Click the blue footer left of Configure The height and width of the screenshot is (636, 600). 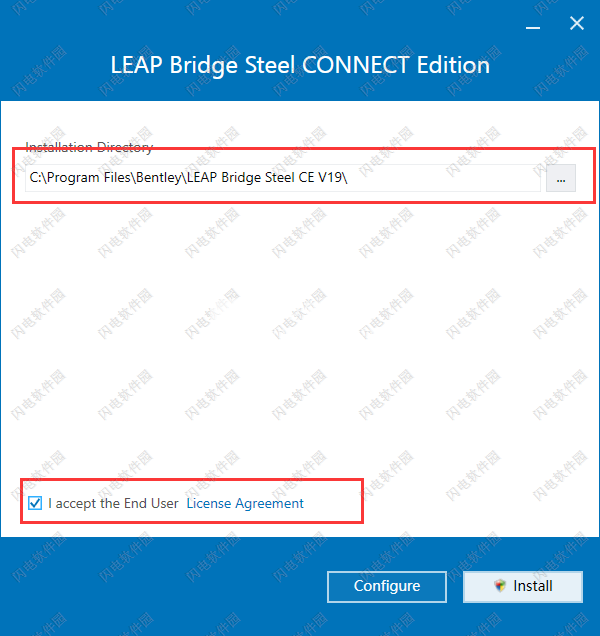pyautogui.click(x=162, y=587)
